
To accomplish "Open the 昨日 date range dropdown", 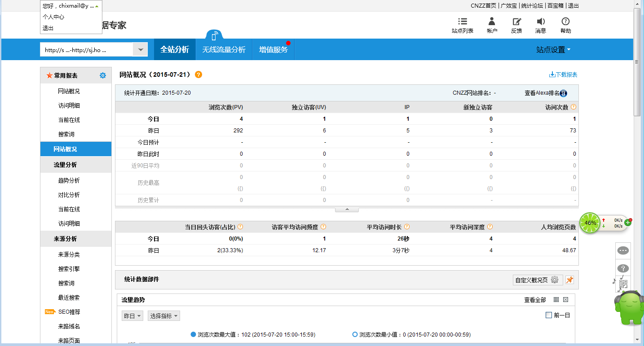I will click(132, 316).
